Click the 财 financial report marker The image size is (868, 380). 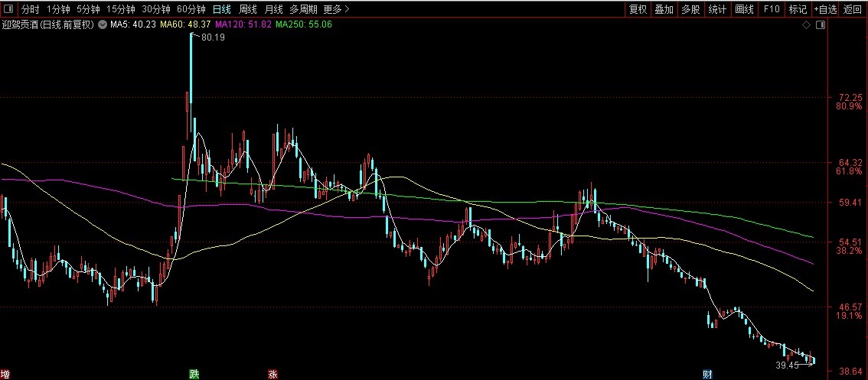pos(708,374)
